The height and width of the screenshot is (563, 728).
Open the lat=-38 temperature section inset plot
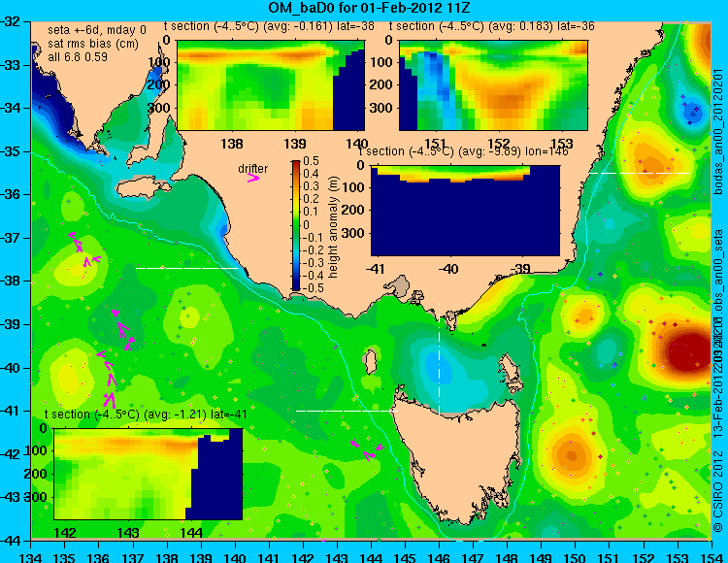[x=271, y=85]
